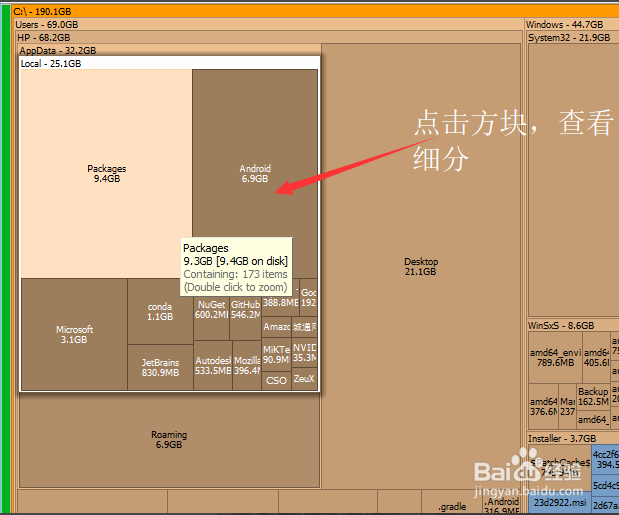Click the WinSxS 8.6GB folder header
This screenshot has height=515, width=619.
click(573, 326)
